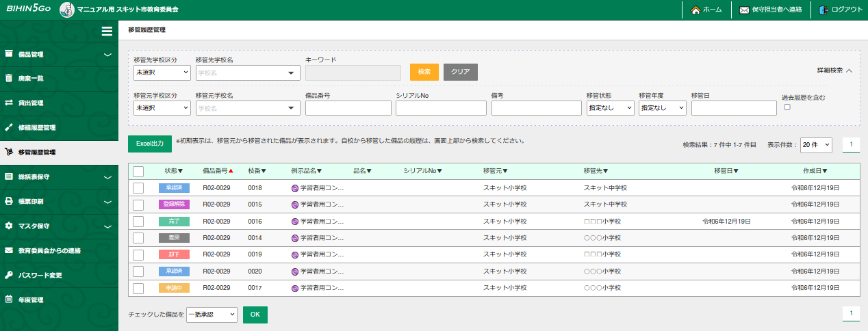Viewport: 868px width, 331px height.
Task: Open the 表示件数 20件 dropdown
Action: click(x=816, y=145)
